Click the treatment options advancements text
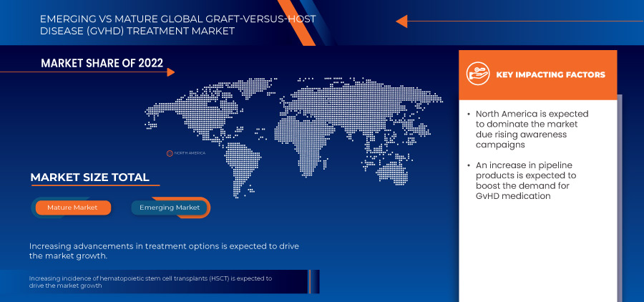 [164, 250]
